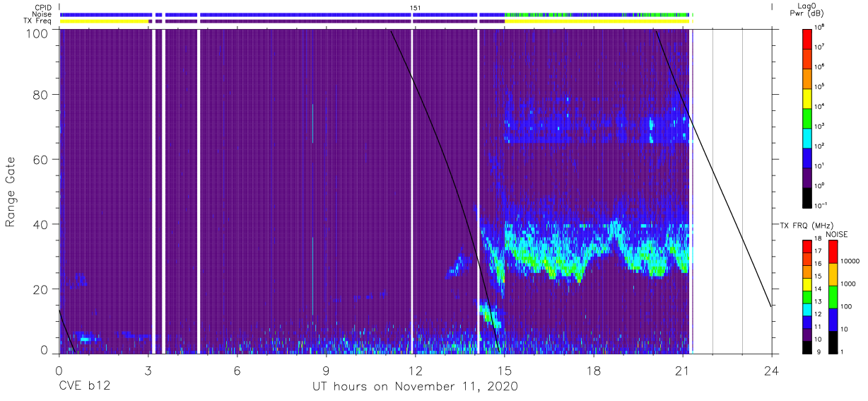Image resolution: width=868 pixels, height=401 pixels.
Task: Click the 'Lag0 Pwr (dB)' colorbar title
Action: pyautogui.click(x=808, y=9)
